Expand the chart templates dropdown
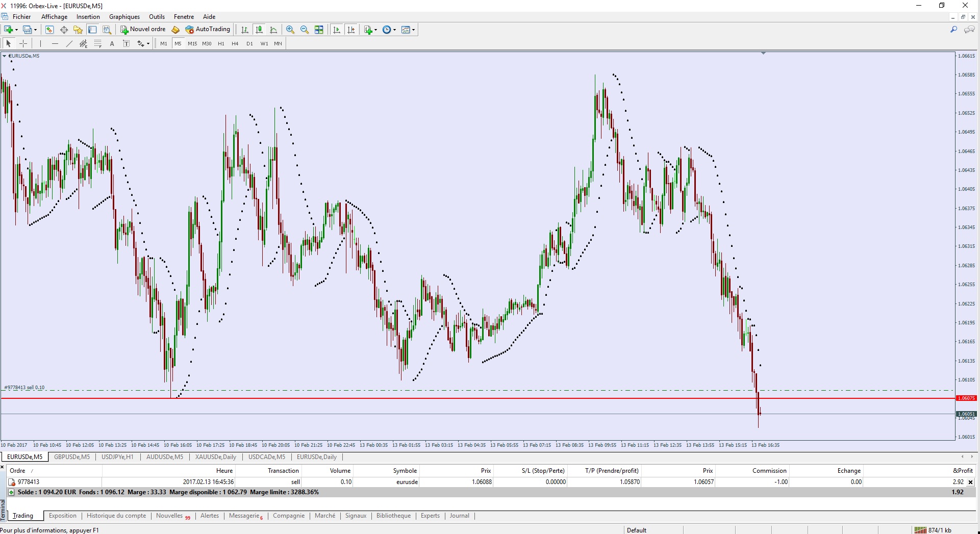 pos(413,30)
